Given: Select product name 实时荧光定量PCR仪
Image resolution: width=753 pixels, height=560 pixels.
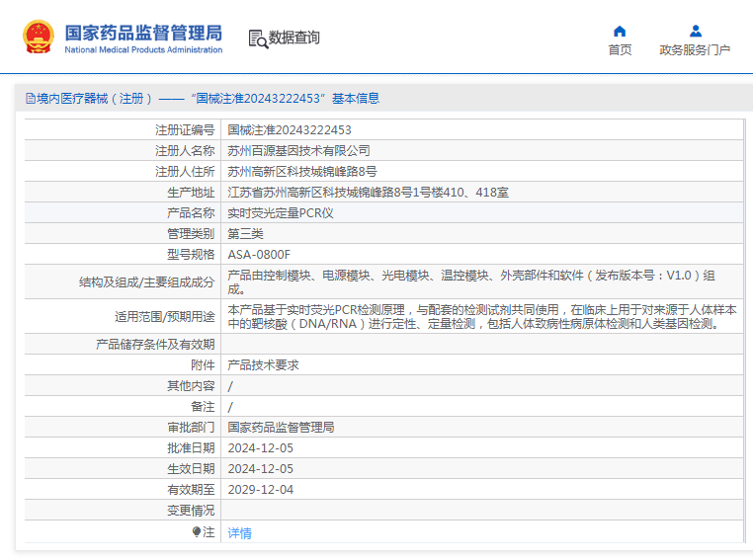Looking at the screenshot, I should click(x=280, y=213).
